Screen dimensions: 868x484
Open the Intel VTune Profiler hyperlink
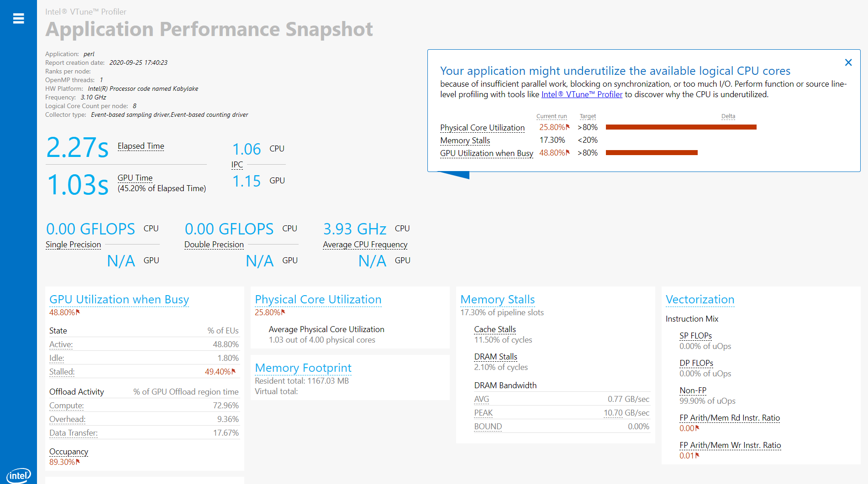pos(582,94)
